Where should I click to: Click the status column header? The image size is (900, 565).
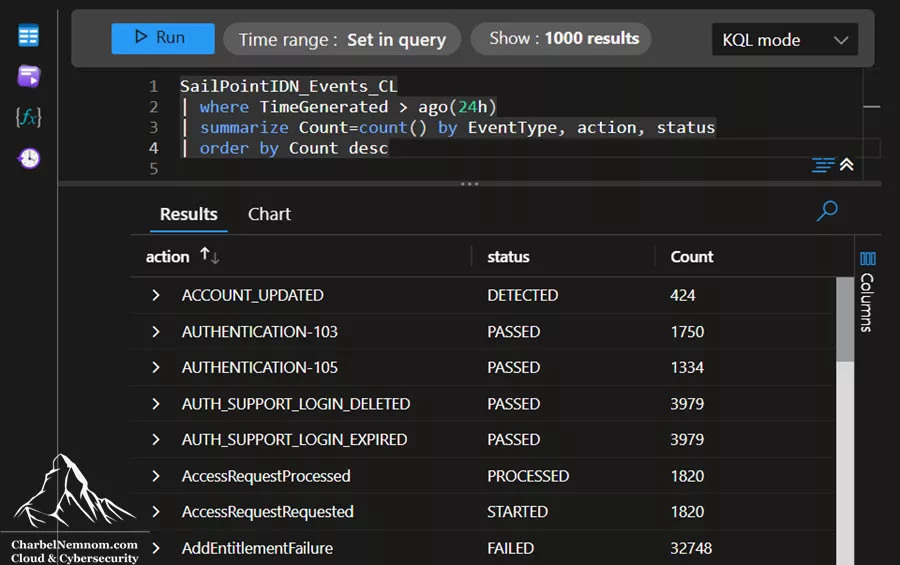pos(509,257)
